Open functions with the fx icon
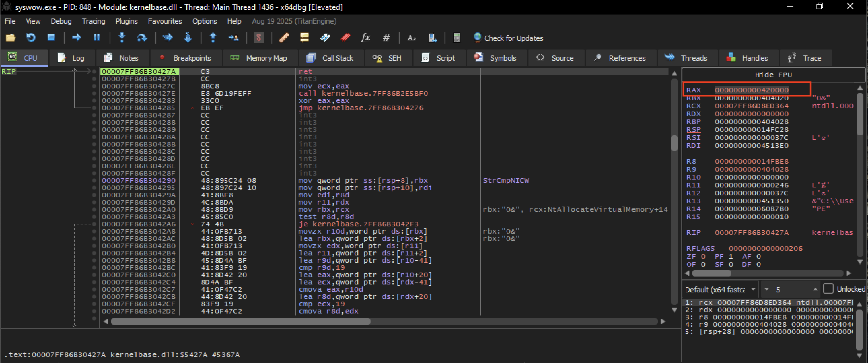 (366, 38)
